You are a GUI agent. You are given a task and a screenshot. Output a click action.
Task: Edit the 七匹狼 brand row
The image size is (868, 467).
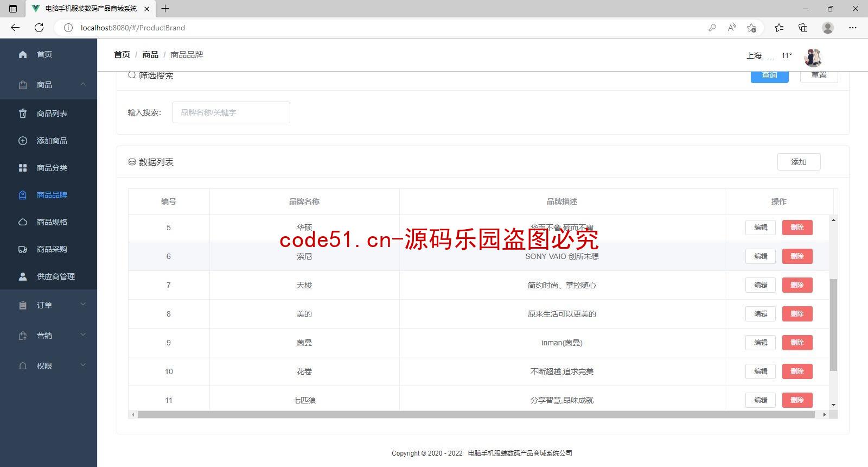click(x=761, y=400)
